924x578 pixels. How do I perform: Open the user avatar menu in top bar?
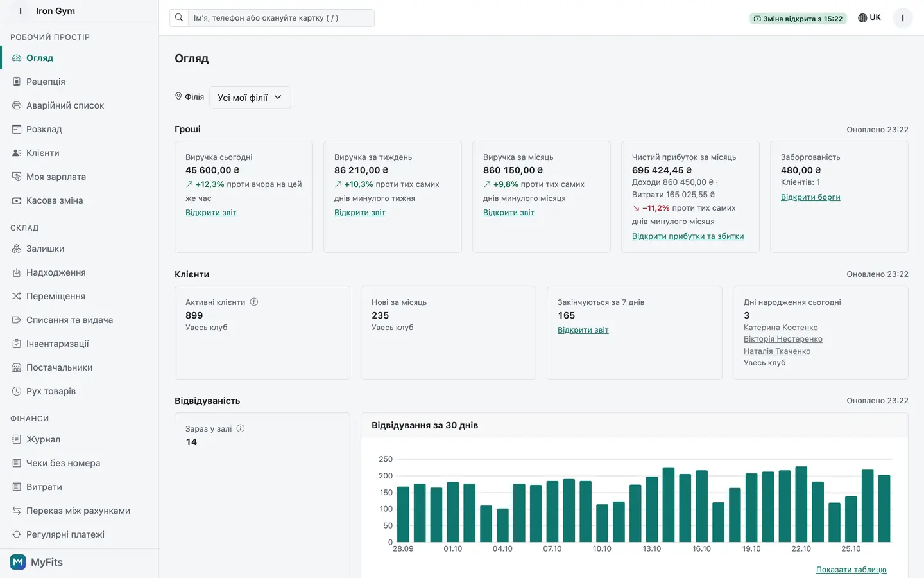[x=903, y=18]
